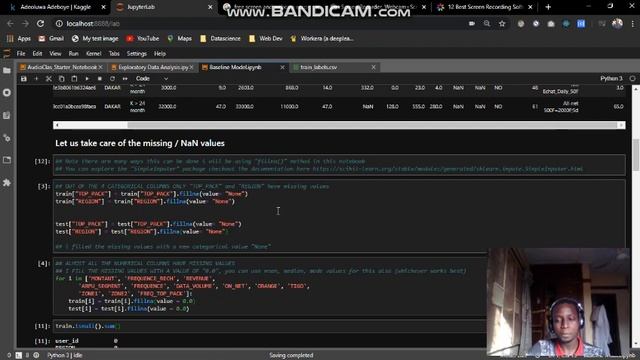Click into the TOP_PACK fillna code cell
The width and height of the screenshot is (640, 360).
click(339, 216)
